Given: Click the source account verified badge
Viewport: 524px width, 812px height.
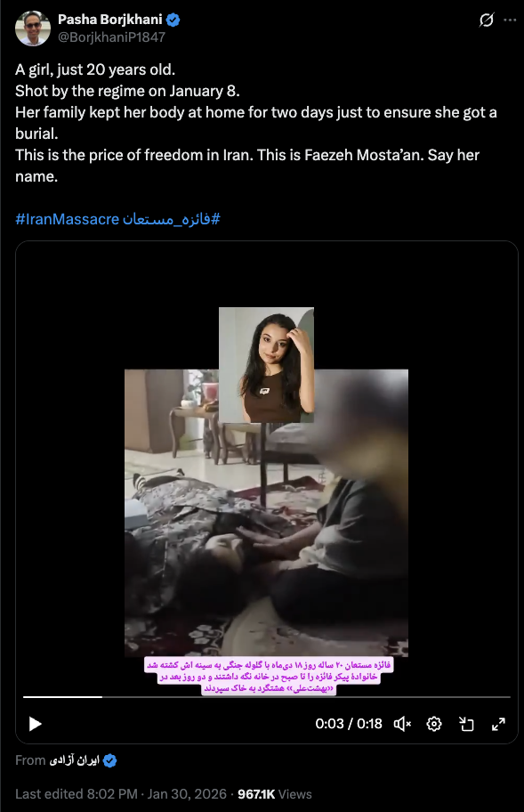Looking at the screenshot, I should pyautogui.click(x=109, y=760).
